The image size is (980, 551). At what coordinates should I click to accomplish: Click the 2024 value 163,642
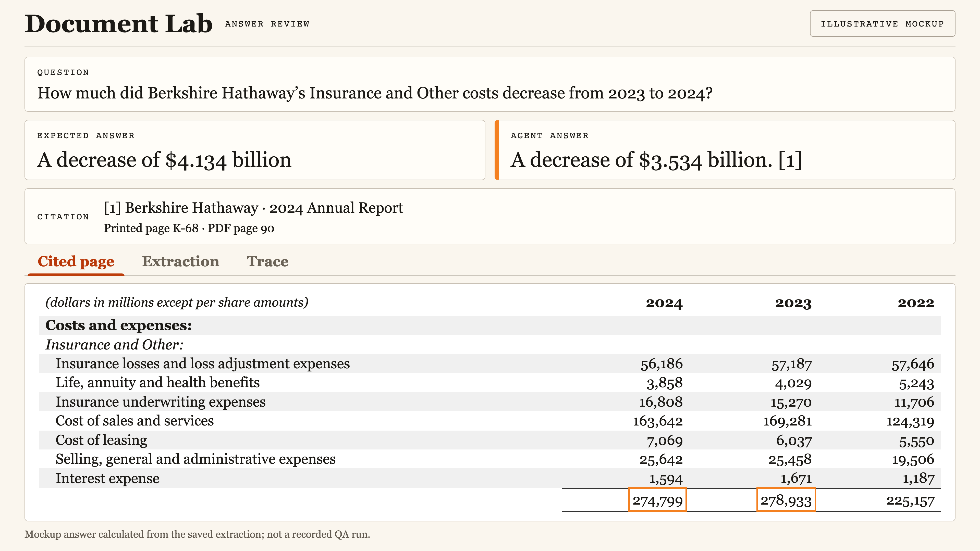658,421
